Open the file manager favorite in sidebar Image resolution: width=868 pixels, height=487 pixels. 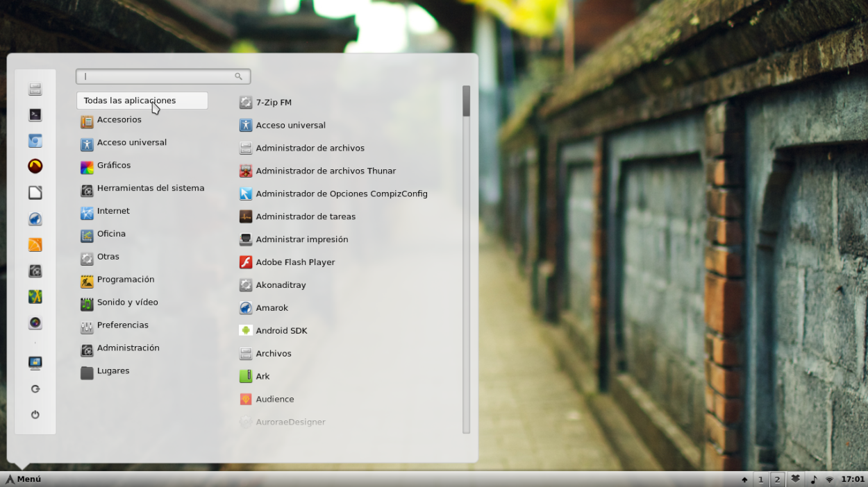click(x=35, y=89)
